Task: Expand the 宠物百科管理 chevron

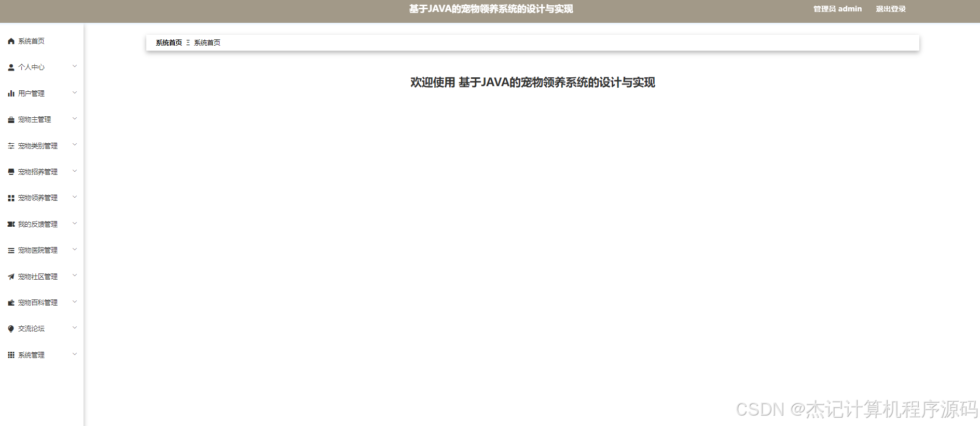Action: [75, 302]
